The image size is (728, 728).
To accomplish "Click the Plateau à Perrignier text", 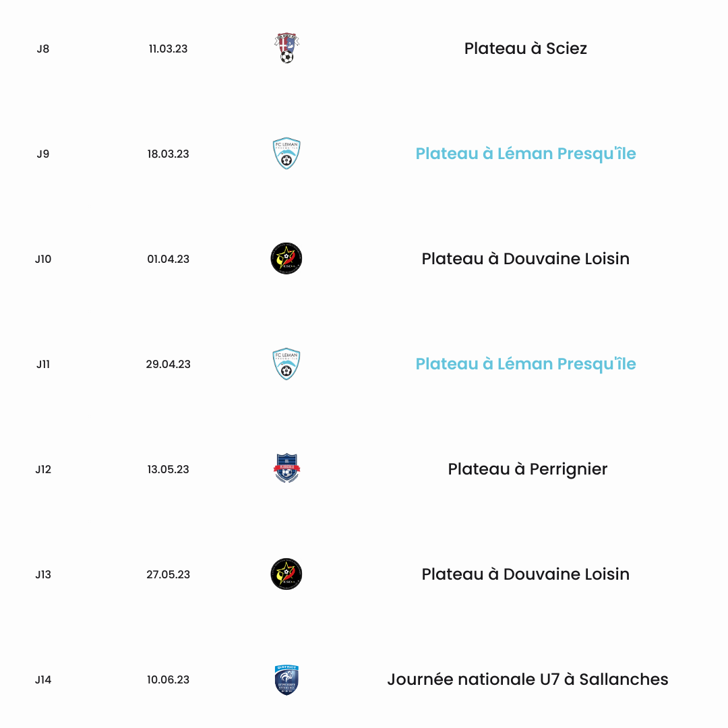I will click(527, 469).
